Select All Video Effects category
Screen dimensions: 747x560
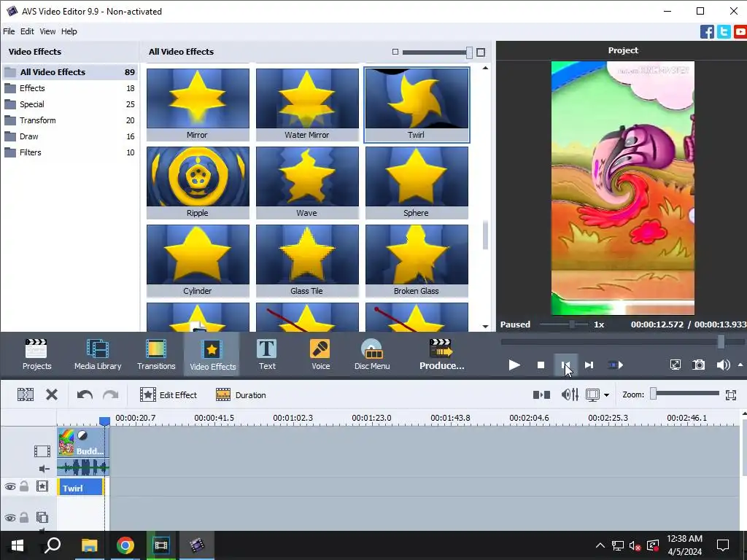click(x=70, y=72)
